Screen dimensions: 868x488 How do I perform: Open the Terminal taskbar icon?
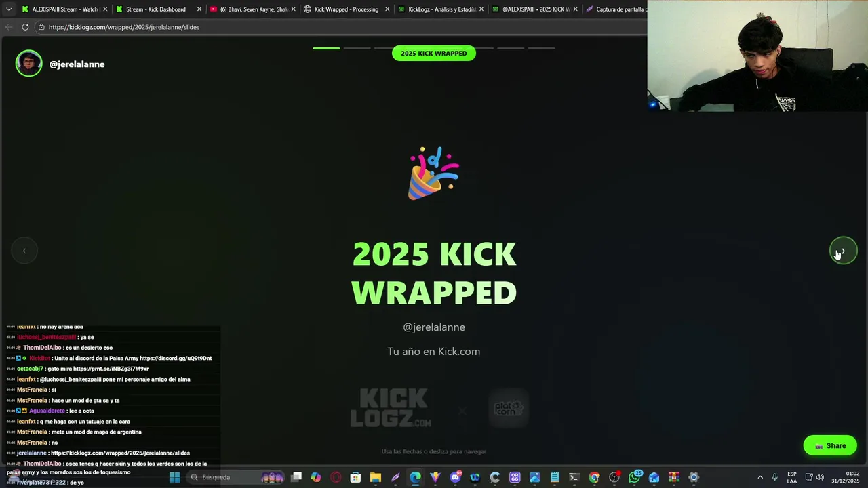[574, 477]
